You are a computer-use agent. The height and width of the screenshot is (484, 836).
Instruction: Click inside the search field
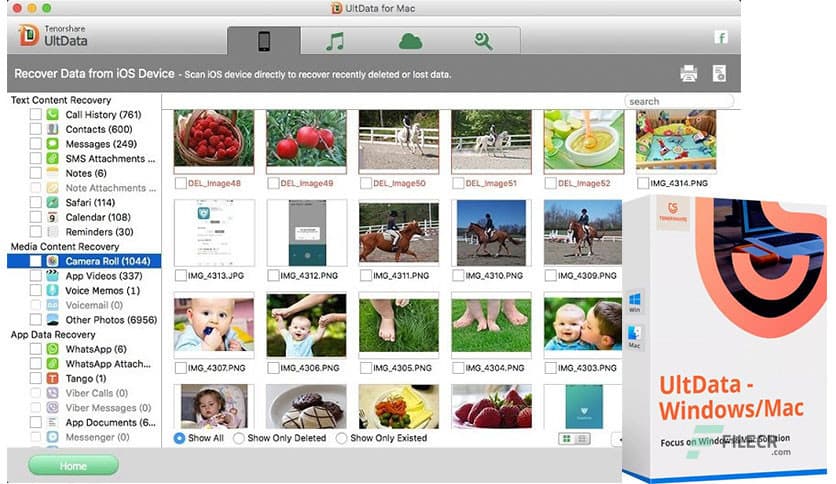(x=679, y=101)
